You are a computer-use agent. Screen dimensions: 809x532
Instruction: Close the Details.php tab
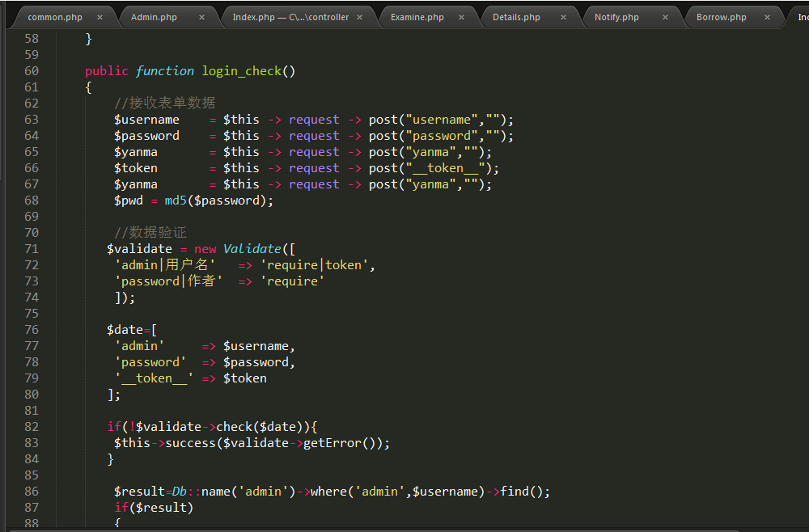[563, 17]
